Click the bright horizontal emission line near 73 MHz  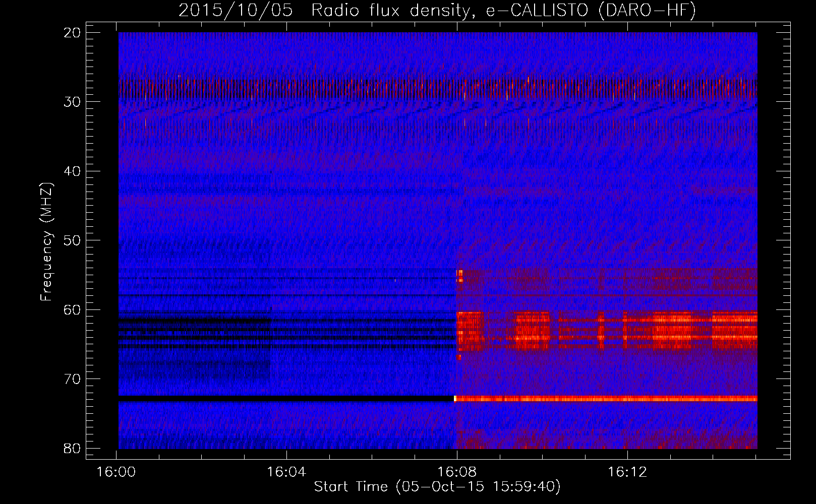[606, 399]
